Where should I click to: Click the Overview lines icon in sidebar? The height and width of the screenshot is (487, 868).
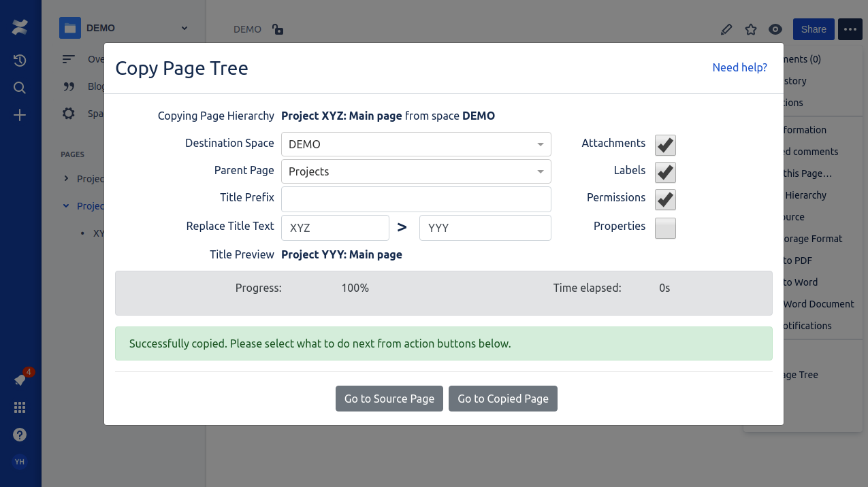point(69,59)
